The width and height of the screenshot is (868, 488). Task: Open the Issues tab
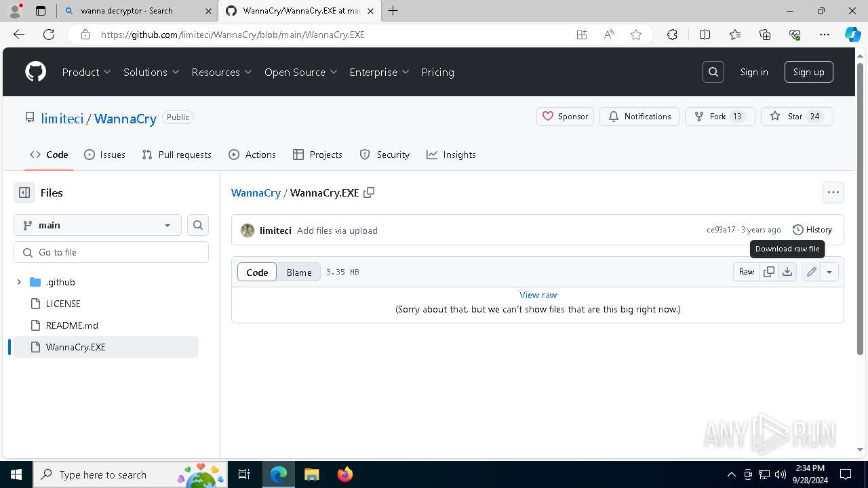(x=104, y=155)
